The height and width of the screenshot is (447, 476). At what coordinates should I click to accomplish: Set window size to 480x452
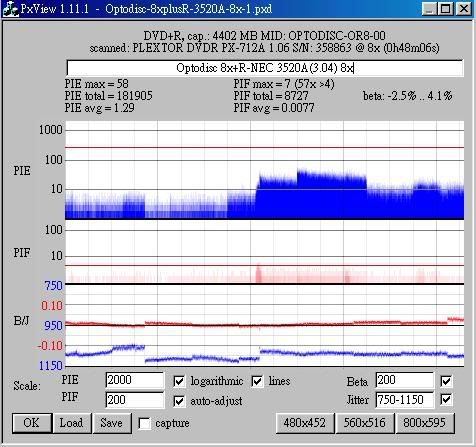305,423
